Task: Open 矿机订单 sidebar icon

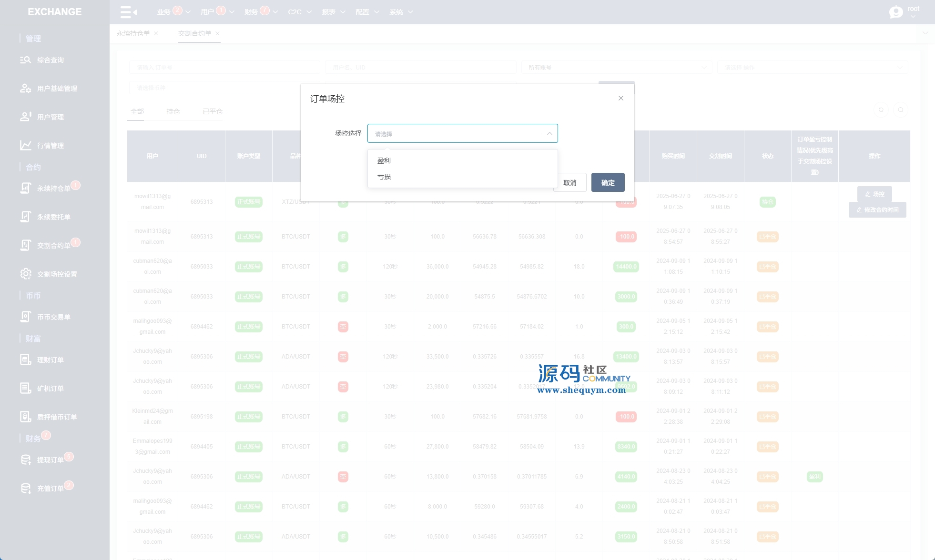Action: (x=25, y=389)
